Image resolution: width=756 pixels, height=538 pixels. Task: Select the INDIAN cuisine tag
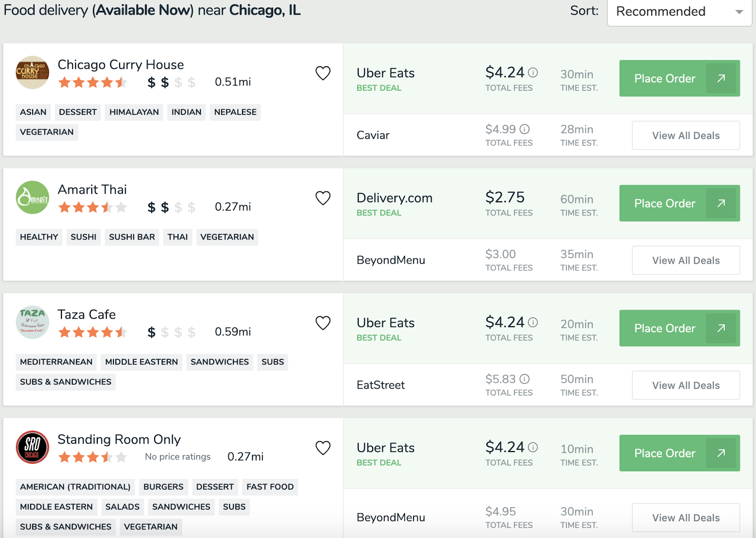tap(186, 112)
